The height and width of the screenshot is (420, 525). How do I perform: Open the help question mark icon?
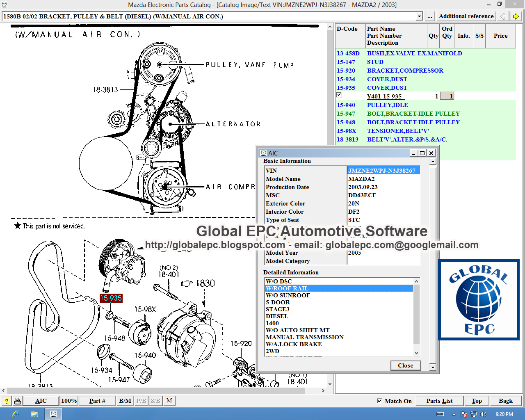pos(7,401)
